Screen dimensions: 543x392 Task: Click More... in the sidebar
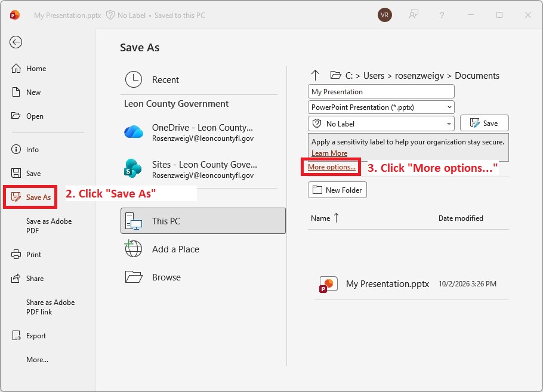pos(37,360)
